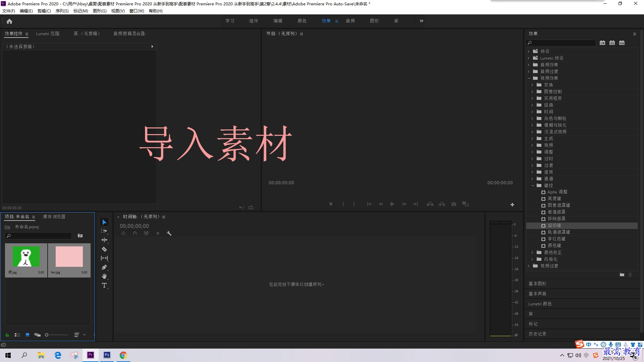Viewport: 644px width, 362px height.
Task: Select the Hand tool
Action: click(104, 276)
